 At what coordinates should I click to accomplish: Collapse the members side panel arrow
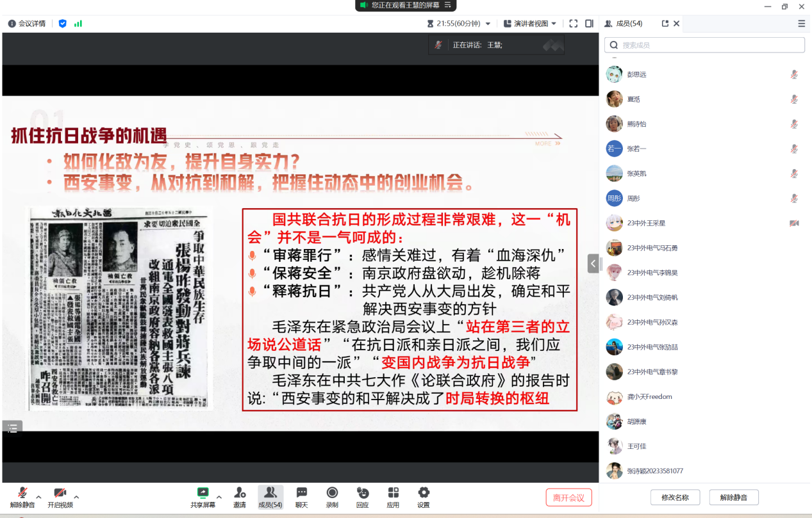click(593, 263)
